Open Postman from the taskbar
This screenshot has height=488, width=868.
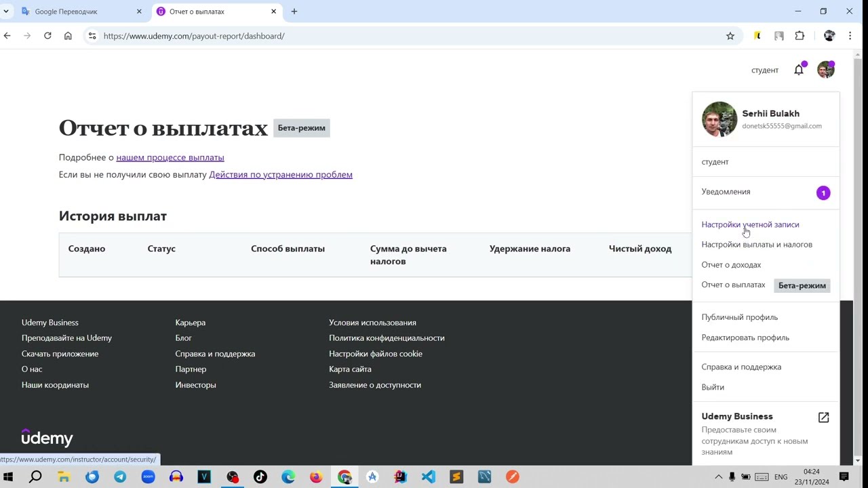(x=513, y=476)
